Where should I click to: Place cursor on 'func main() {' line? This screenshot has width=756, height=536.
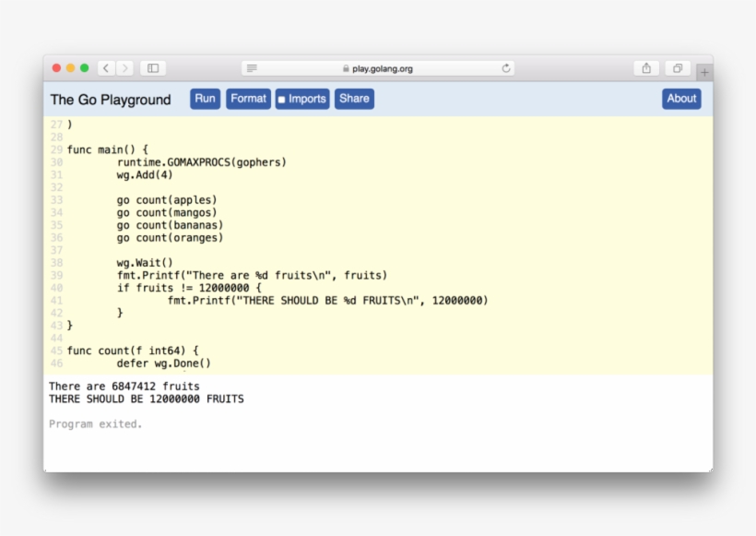point(108,149)
